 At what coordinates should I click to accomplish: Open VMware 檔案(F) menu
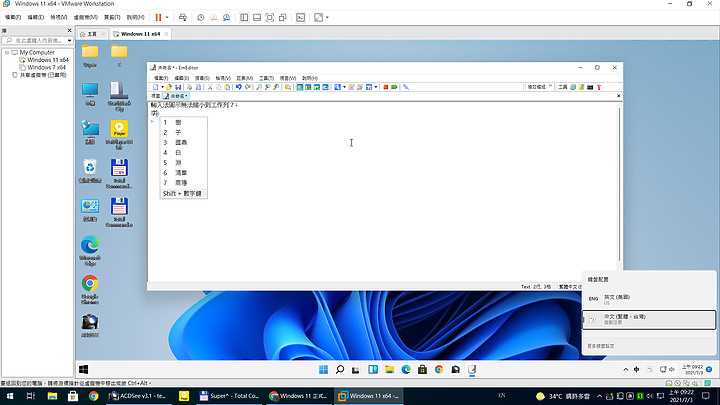point(13,17)
